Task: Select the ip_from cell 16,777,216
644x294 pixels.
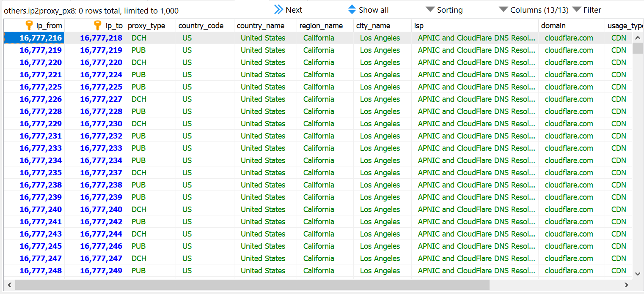Action: click(x=41, y=38)
